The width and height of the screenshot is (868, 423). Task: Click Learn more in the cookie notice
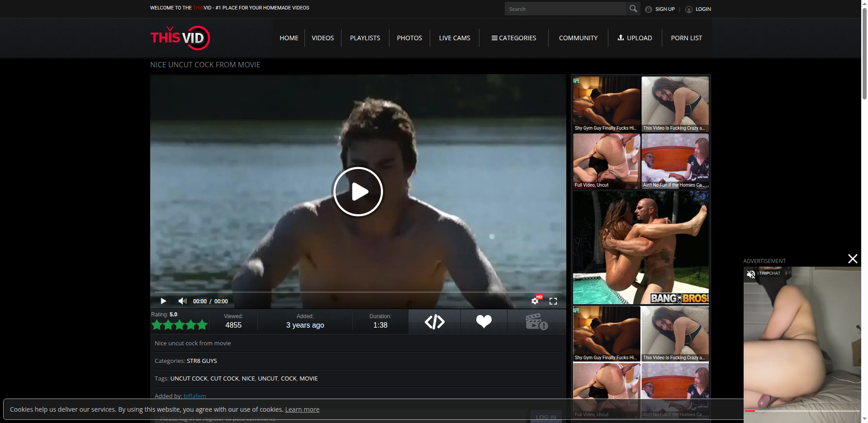302,409
